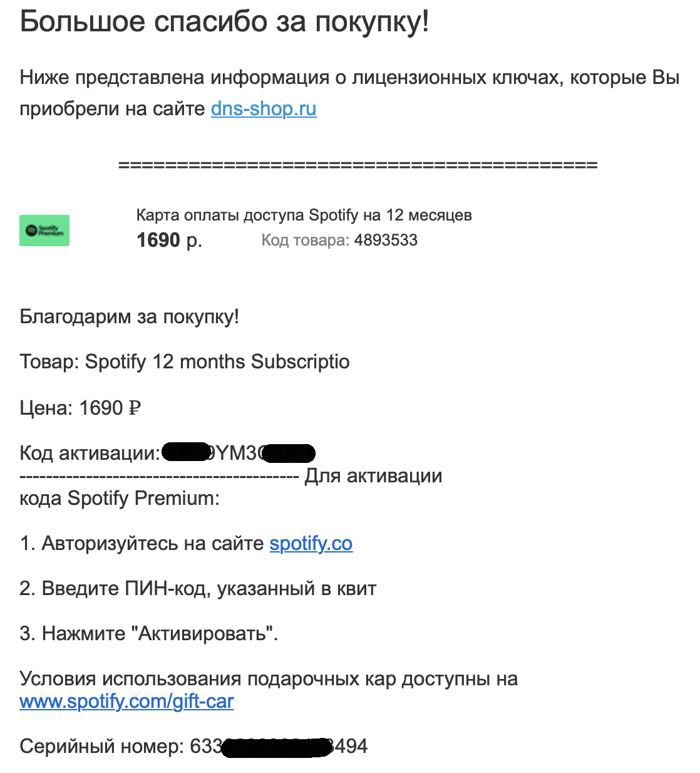Click step 2 text "Введите ПИН-код"
The height and width of the screenshot is (773, 700).
pyautogui.click(x=197, y=589)
